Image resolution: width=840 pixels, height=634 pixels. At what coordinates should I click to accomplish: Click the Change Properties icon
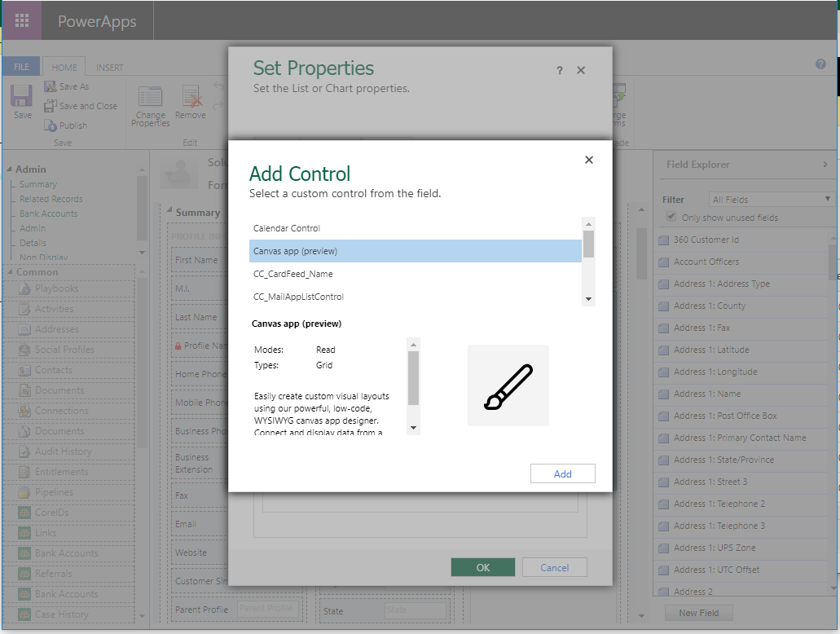pyautogui.click(x=151, y=98)
